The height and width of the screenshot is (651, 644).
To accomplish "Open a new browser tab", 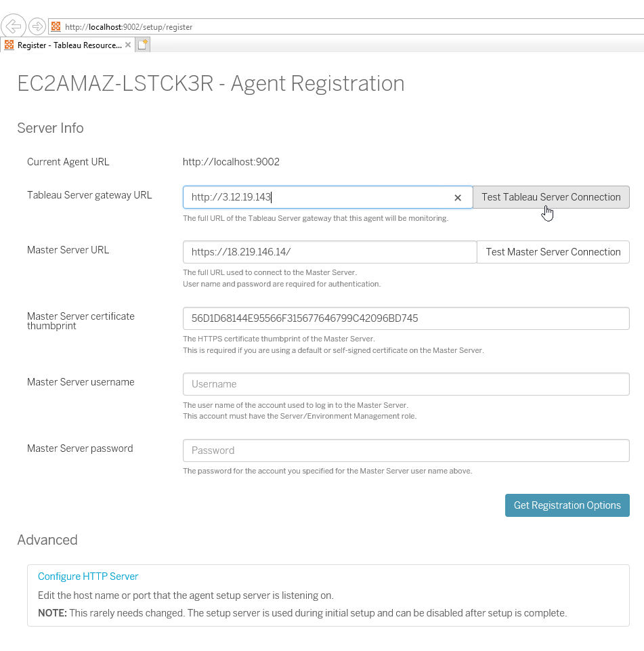I will [x=142, y=45].
